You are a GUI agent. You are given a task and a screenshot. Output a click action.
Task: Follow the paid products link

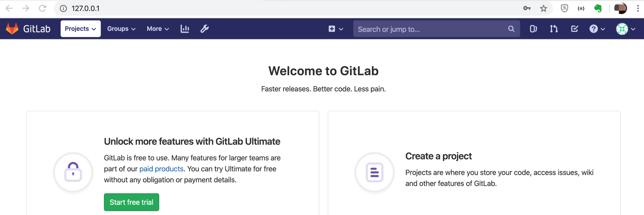pyautogui.click(x=161, y=169)
